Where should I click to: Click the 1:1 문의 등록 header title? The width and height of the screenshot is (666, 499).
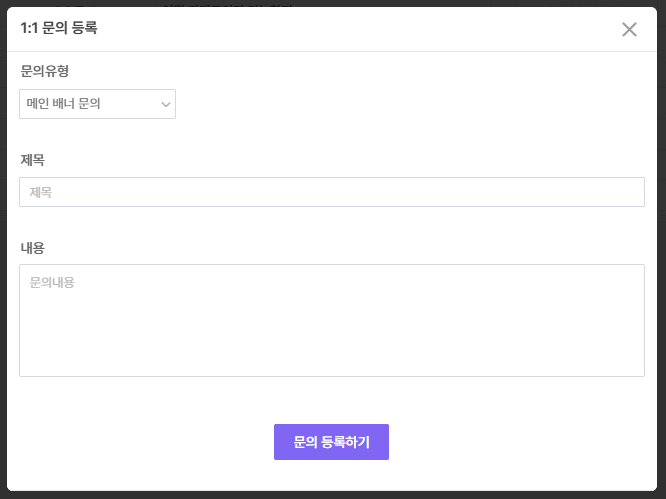pyautogui.click(x=59, y=28)
